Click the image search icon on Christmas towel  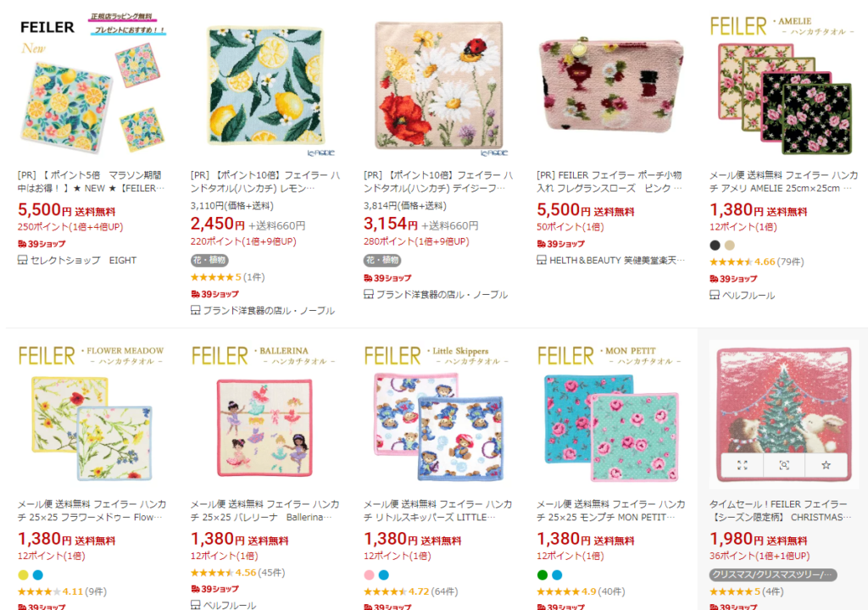point(784,464)
